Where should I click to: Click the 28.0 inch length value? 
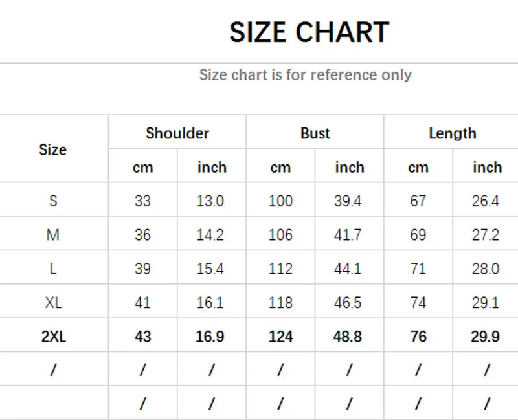pyautogui.click(x=485, y=269)
